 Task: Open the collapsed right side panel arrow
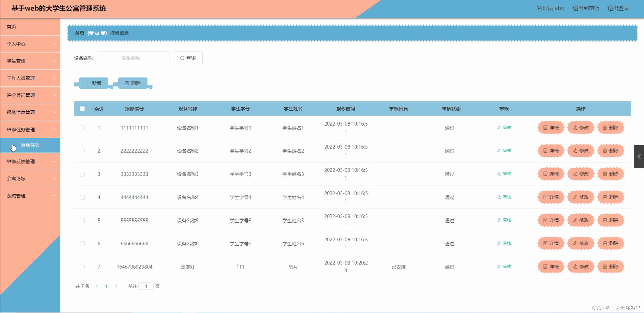coord(639,156)
